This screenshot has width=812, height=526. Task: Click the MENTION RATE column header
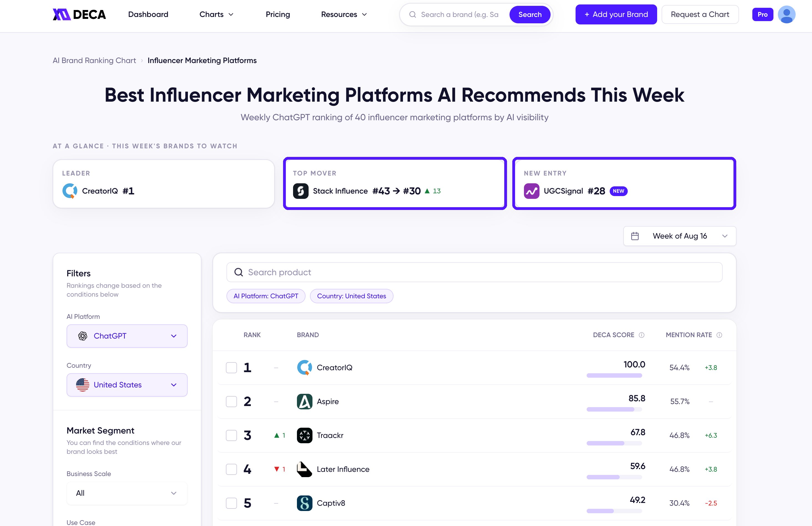(689, 335)
